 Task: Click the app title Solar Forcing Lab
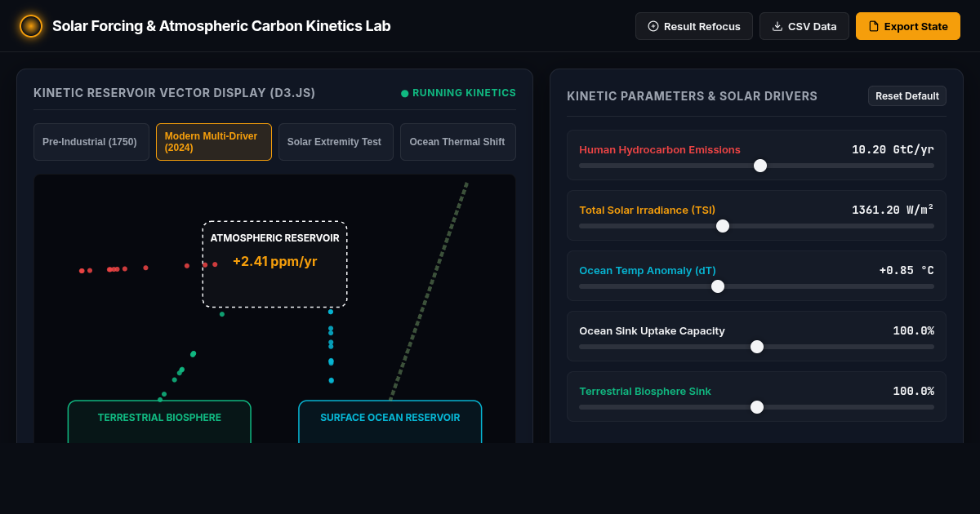pos(221,26)
